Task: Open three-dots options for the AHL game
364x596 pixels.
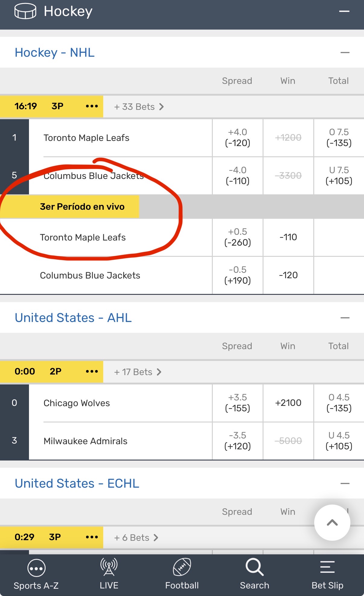Action: (x=92, y=371)
